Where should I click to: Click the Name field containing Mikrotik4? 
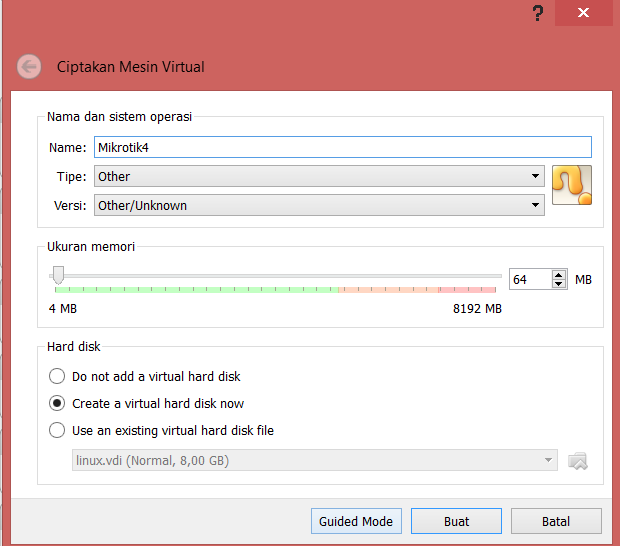(343, 147)
